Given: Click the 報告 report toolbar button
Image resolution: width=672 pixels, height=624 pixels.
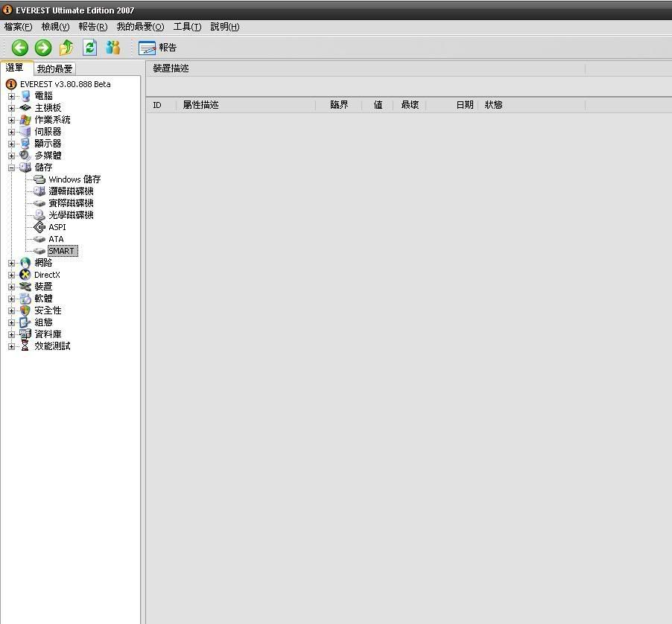Looking at the screenshot, I should coord(158,48).
